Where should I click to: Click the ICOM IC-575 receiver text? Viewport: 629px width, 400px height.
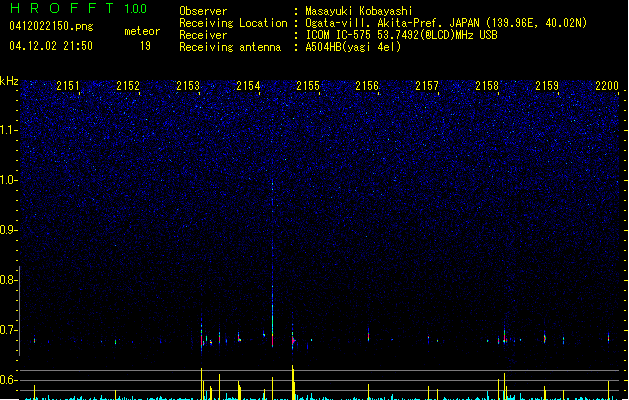point(401,35)
